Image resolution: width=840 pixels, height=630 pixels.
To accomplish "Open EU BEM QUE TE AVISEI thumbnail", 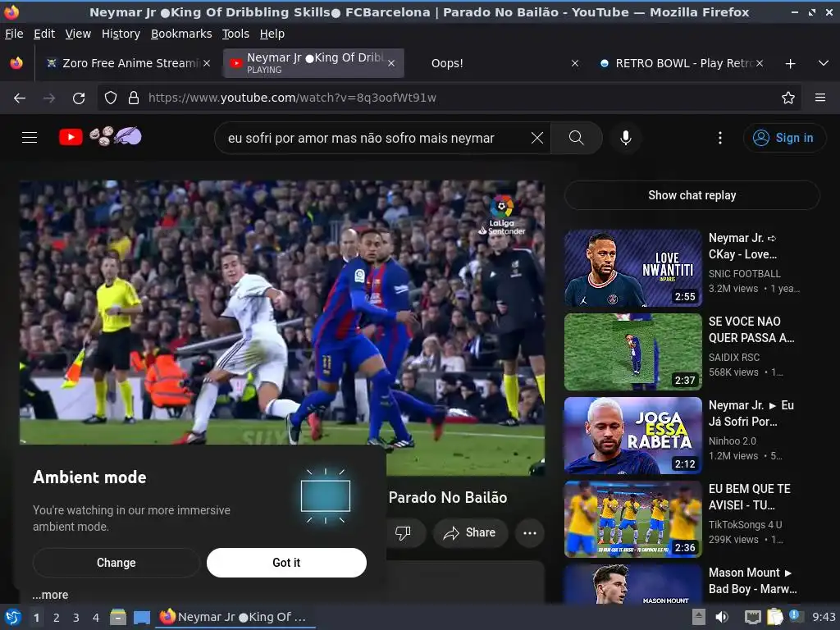I will pos(632,518).
